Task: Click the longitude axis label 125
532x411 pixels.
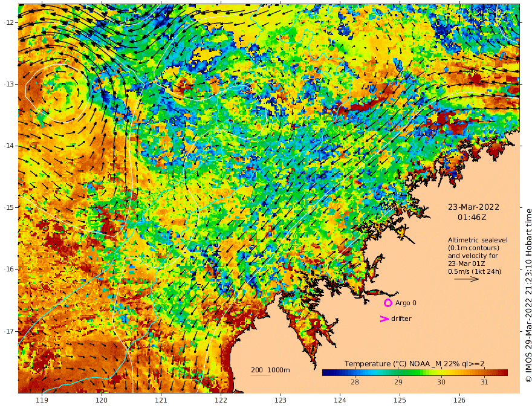Action: (x=400, y=401)
